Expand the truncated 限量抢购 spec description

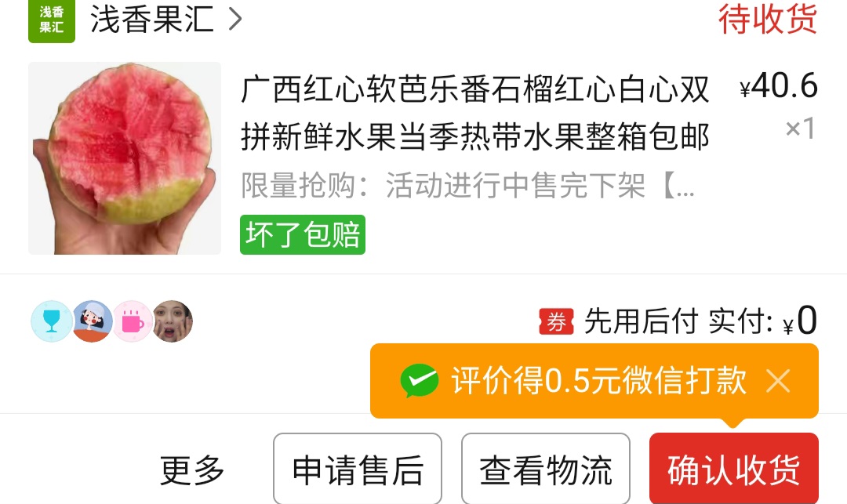click(467, 186)
